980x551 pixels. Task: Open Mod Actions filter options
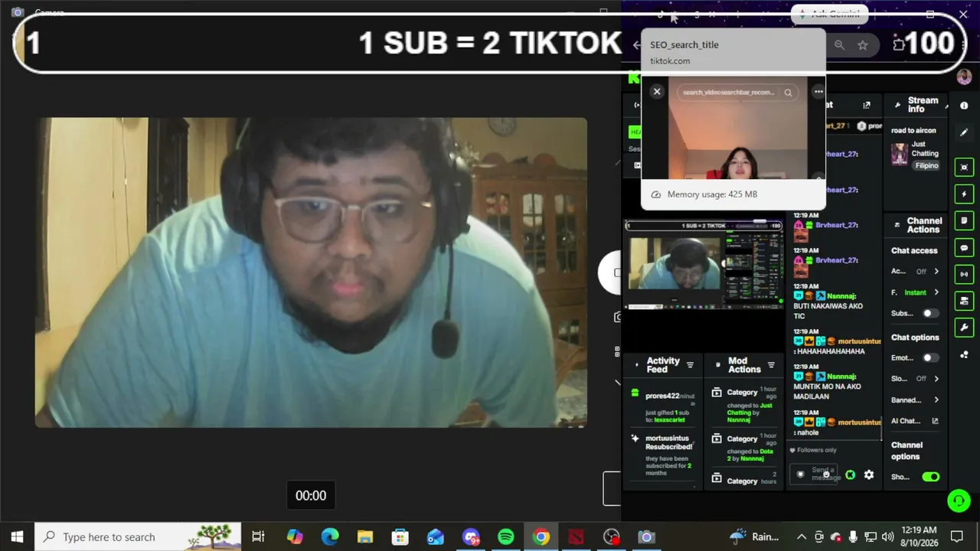pos(771,365)
